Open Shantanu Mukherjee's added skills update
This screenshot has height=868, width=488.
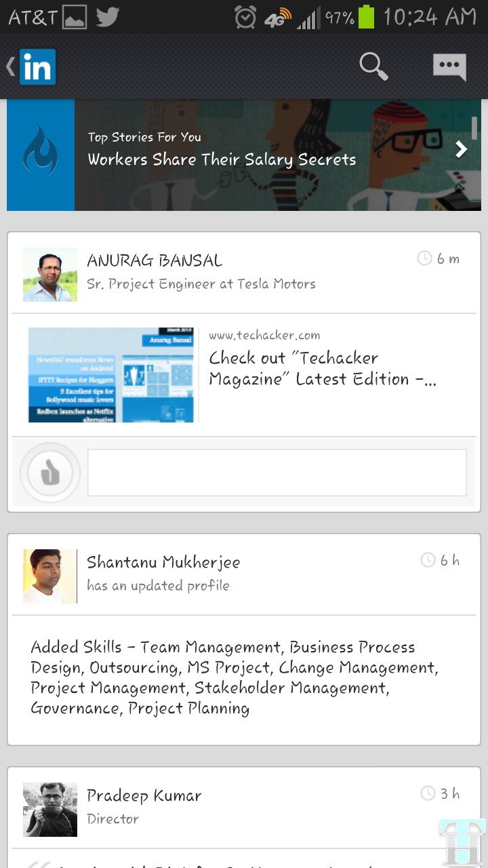[x=234, y=677]
